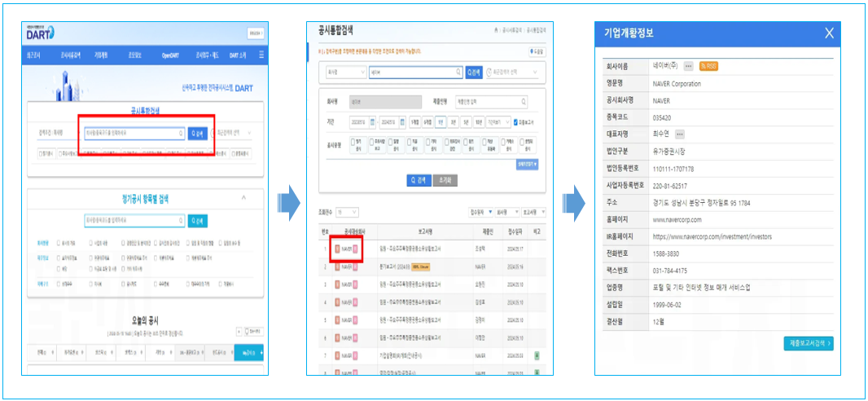Click the ellipsis button next to 네이버(주)

(689, 66)
